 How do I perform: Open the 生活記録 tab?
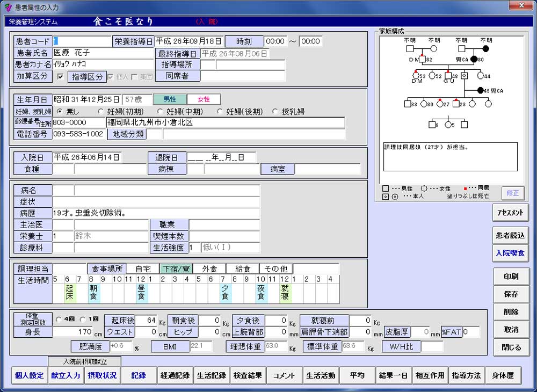point(211,375)
